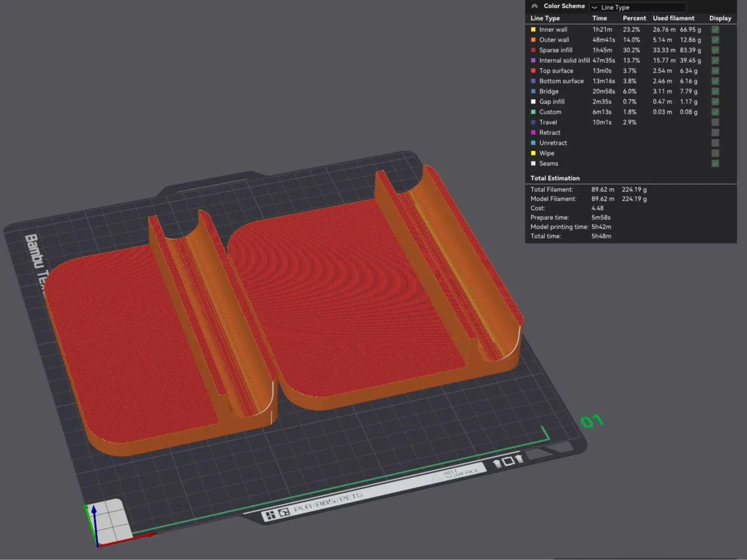Click the purple Internal solid infill swatch
The height and width of the screenshot is (560, 747).
tap(533, 60)
